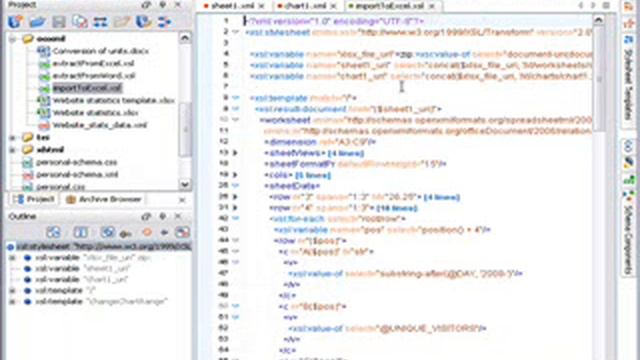Expand the xsl:template "changeChartRange" node in Outline
Viewport: 640px width, 360px height.
point(13,302)
